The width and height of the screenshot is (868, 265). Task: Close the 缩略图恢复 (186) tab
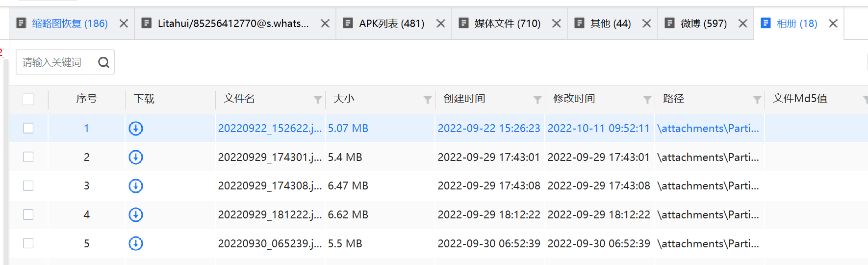click(124, 24)
